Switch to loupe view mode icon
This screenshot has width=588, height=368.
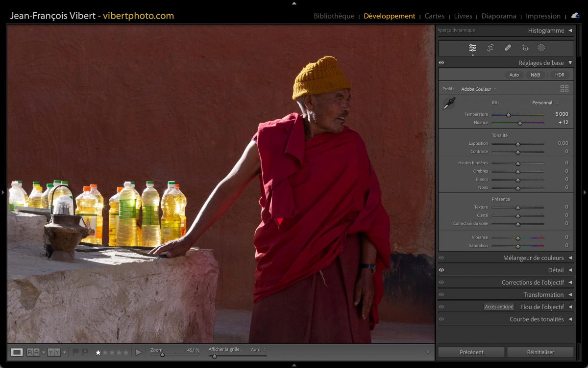(x=17, y=352)
